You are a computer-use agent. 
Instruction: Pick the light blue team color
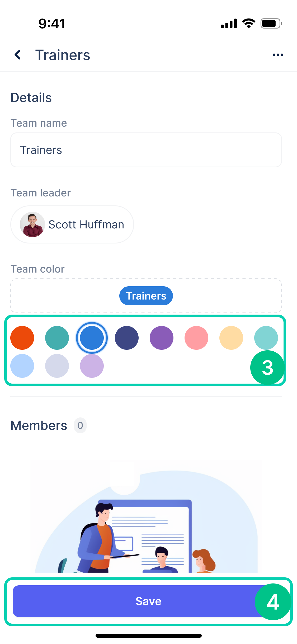[22, 366]
